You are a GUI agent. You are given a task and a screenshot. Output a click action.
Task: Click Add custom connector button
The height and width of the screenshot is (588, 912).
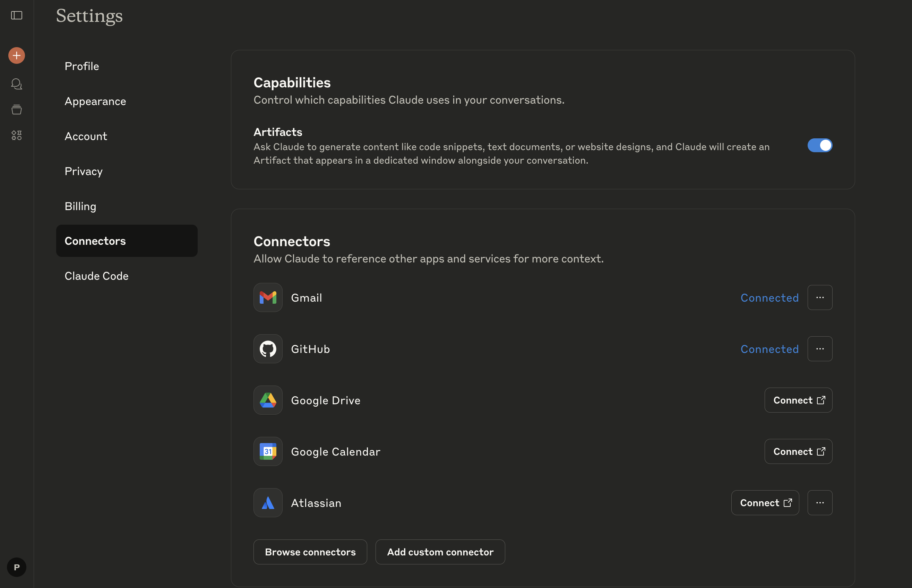pyautogui.click(x=440, y=552)
